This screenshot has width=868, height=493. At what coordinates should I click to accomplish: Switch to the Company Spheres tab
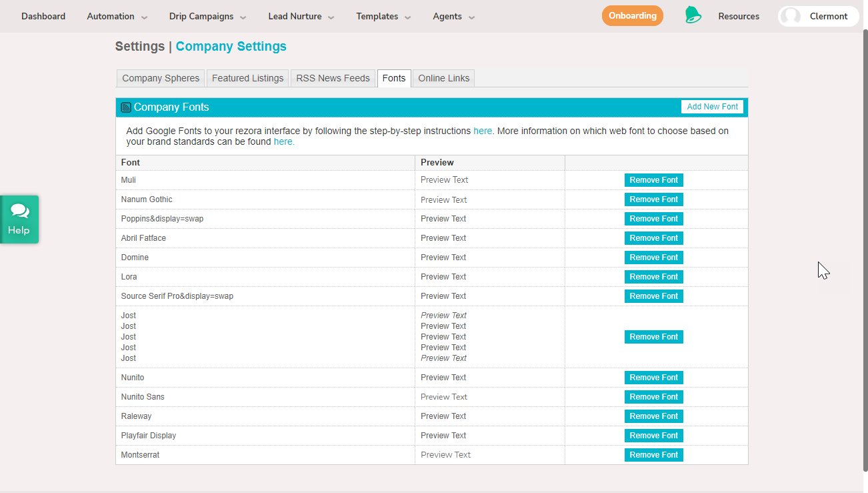click(161, 78)
